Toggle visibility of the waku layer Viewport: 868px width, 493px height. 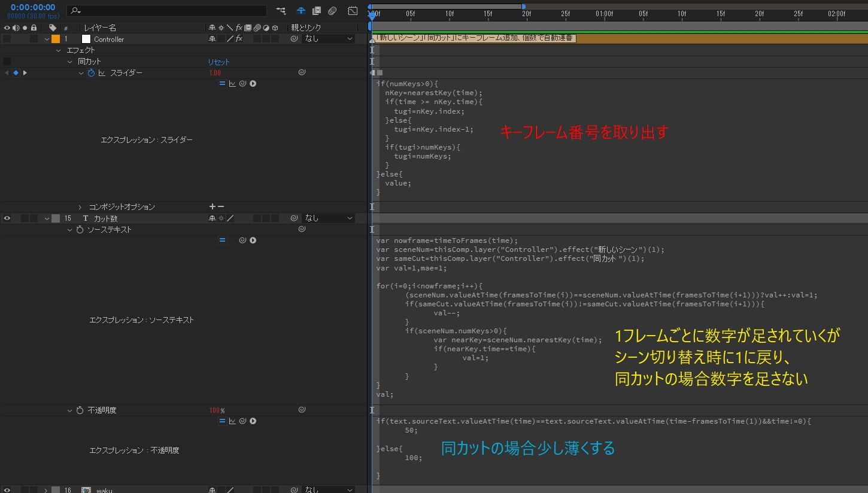click(x=7, y=490)
